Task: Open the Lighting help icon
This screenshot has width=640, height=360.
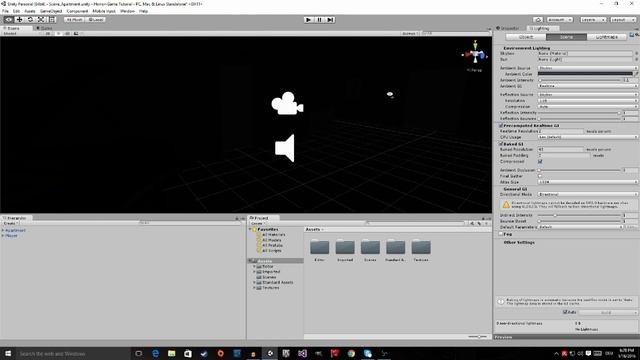Action: 632,36
